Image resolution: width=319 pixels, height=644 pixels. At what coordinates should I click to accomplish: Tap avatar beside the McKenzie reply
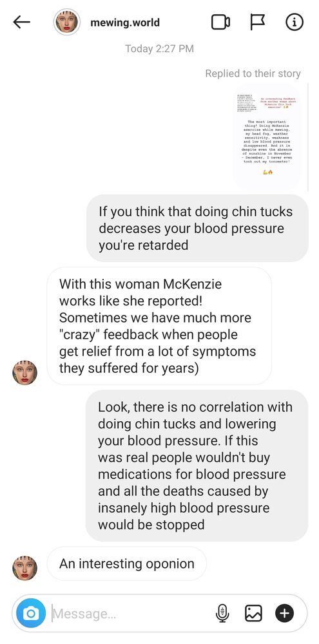[24, 372]
